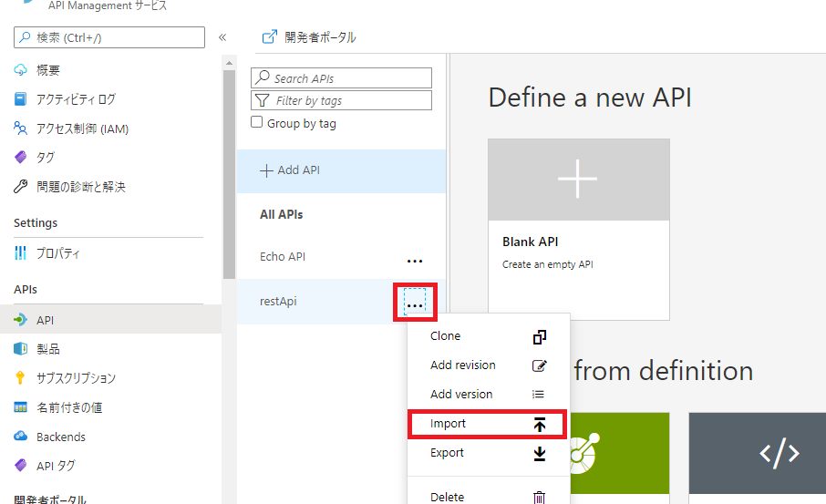Click the タグ purple tag icon
Image resolution: width=826 pixels, height=504 pixels.
(x=20, y=157)
